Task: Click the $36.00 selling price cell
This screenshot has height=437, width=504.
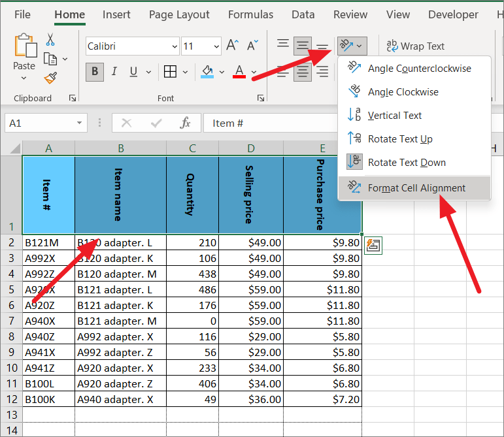Action: coord(251,399)
